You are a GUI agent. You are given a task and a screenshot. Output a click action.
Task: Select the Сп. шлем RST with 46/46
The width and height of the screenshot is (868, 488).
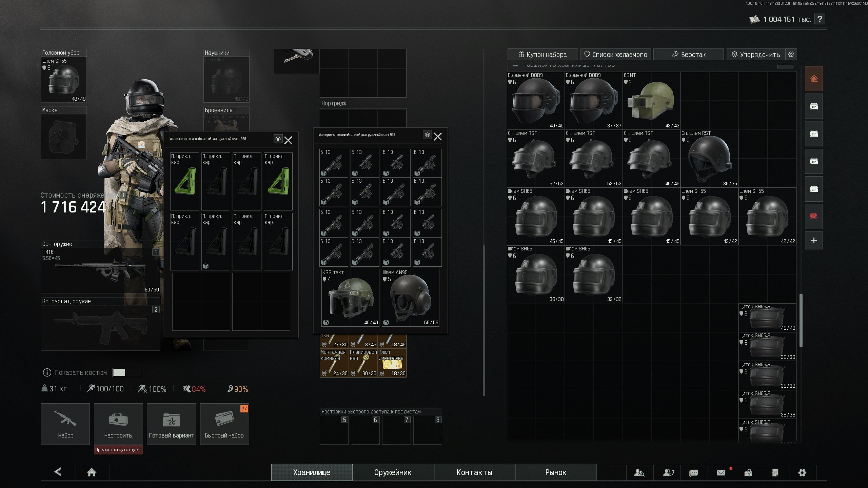click(651, 159)
